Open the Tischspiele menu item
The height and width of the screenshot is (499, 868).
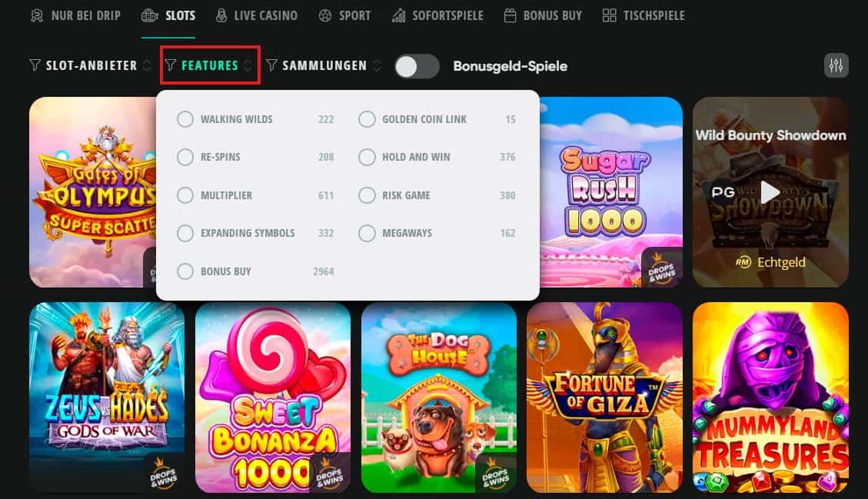pyautogui.click(x=644, y=15)
